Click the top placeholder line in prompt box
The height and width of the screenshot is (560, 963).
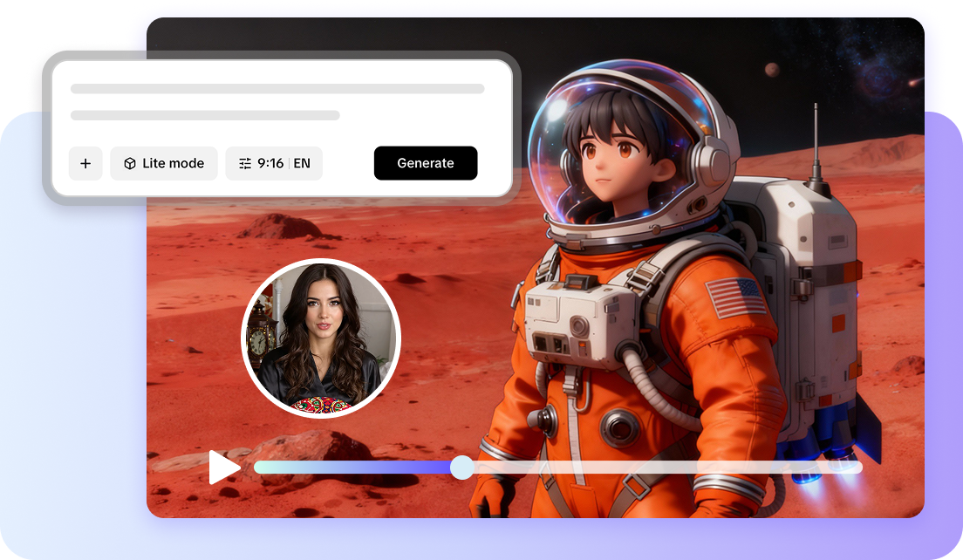277,89
